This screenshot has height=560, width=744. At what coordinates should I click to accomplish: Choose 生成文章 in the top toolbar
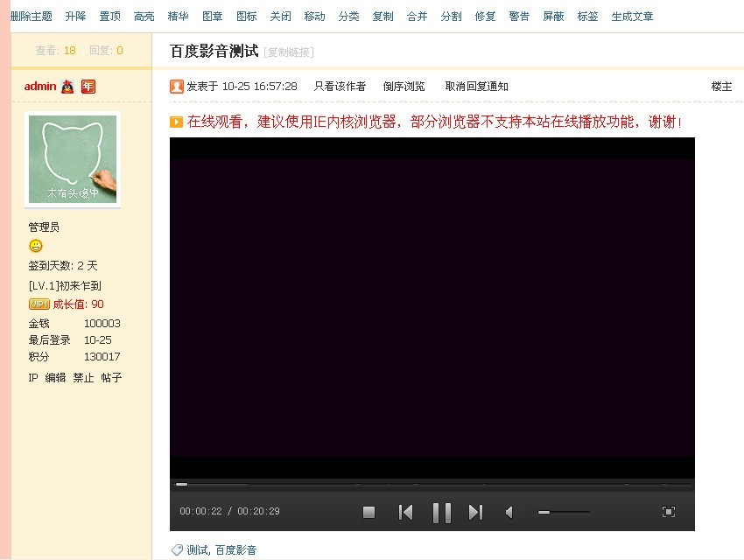(x=632, y=17)
